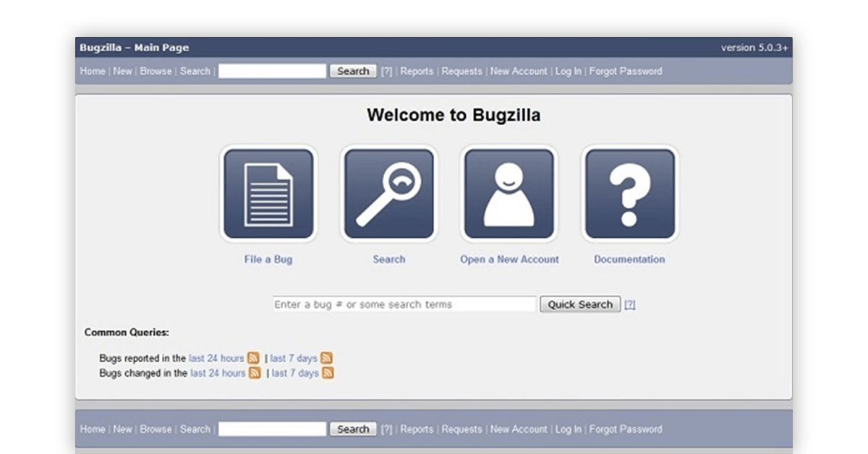Open the File a Bug document icon
This screenshot has width=868, height=454.
(268, 194)
